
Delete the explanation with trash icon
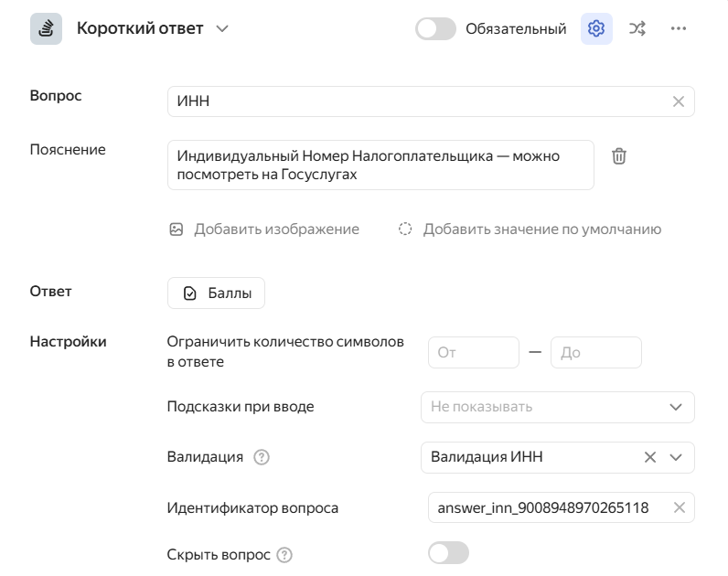619,156
